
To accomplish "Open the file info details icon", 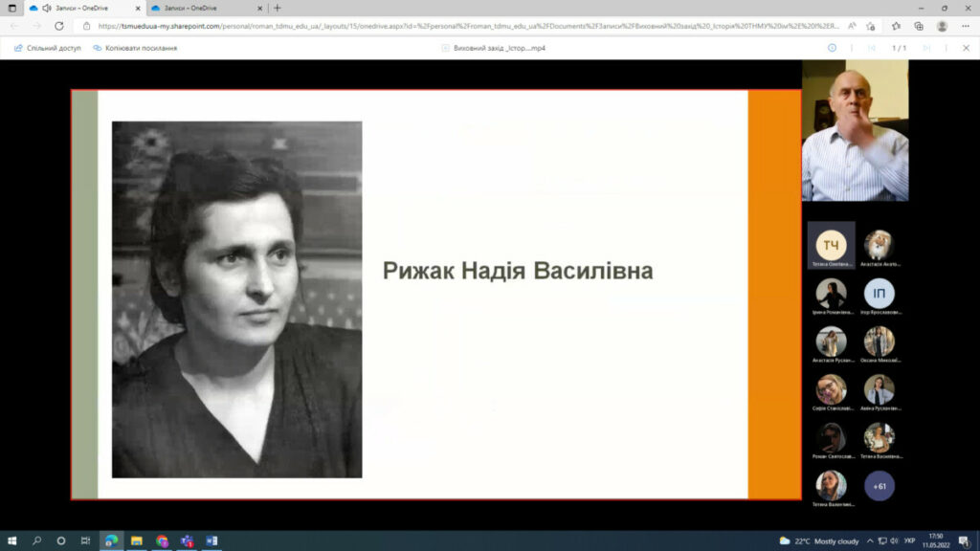I will point(832,48).
